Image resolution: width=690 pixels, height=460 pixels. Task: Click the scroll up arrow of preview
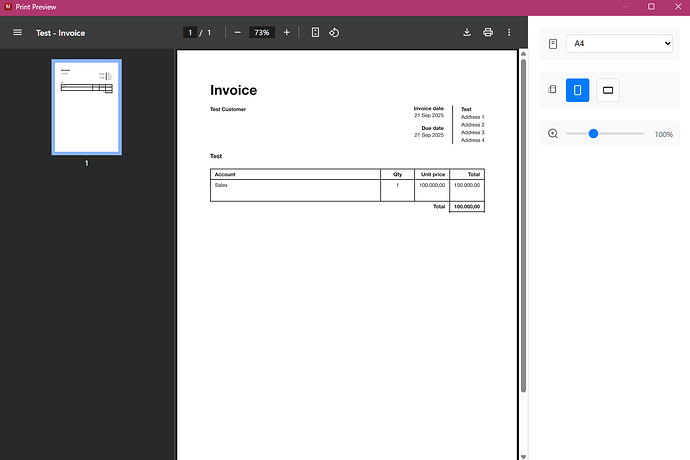[x=523, y=54]
